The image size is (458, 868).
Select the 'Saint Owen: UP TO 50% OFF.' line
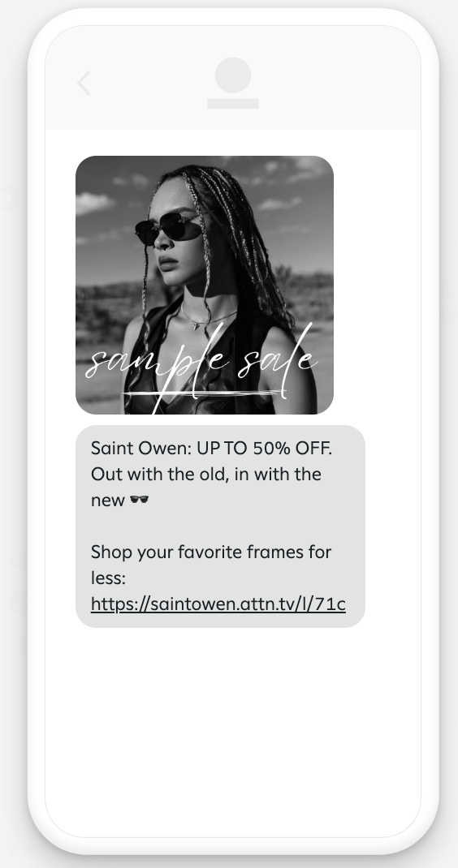coord(211,449)
